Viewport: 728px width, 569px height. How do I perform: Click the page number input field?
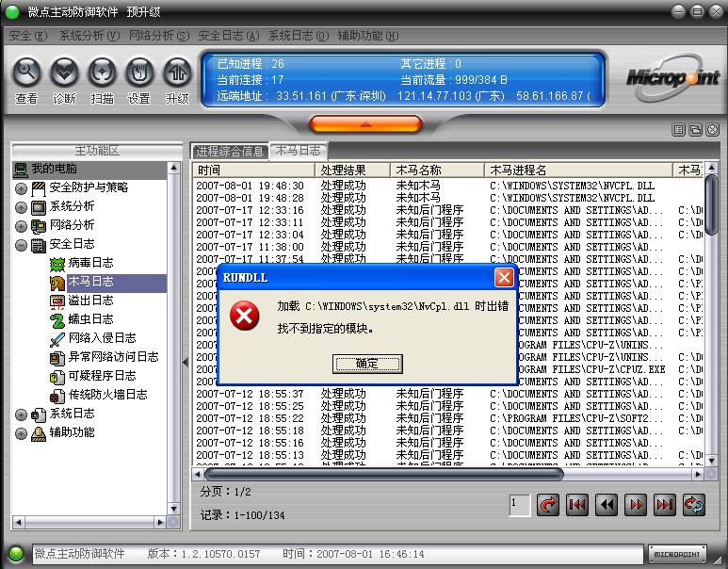[x=520, y=505]
